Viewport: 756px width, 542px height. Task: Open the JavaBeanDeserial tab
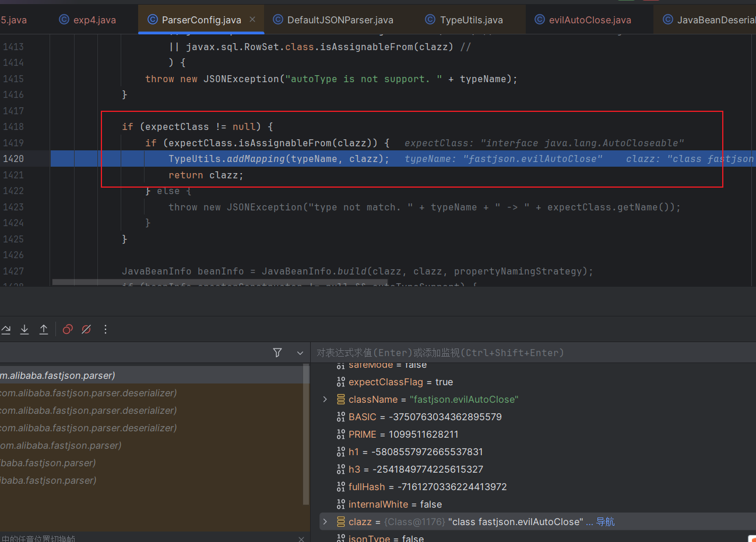pos(709,20)
